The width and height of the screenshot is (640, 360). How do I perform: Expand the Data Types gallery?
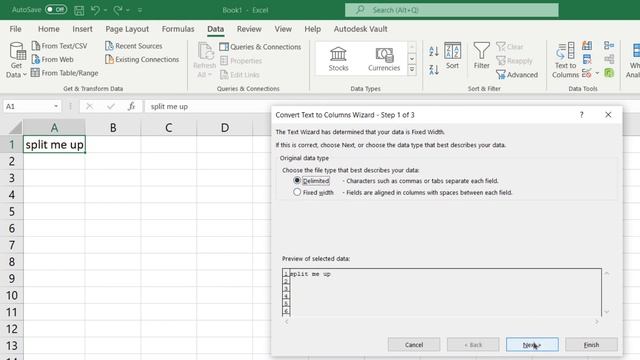pos(412,69)
